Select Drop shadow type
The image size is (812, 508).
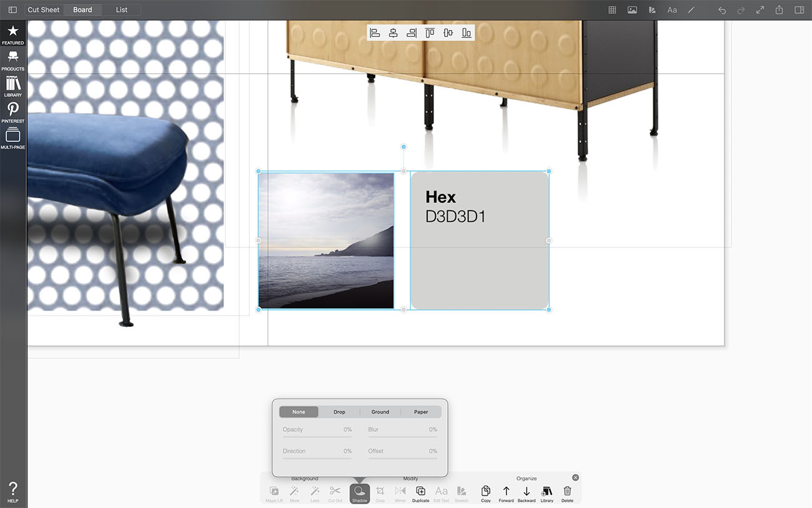click(x=339, y=412)
